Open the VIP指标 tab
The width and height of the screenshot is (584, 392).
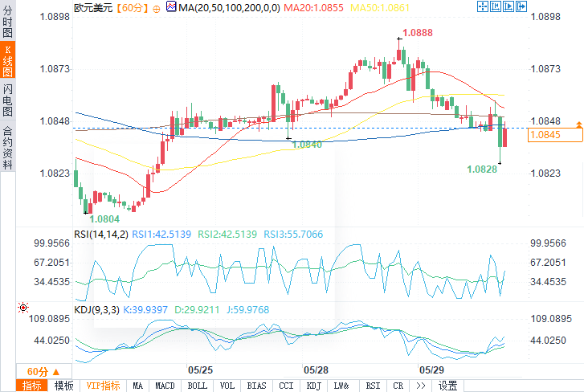click(103, 386)
